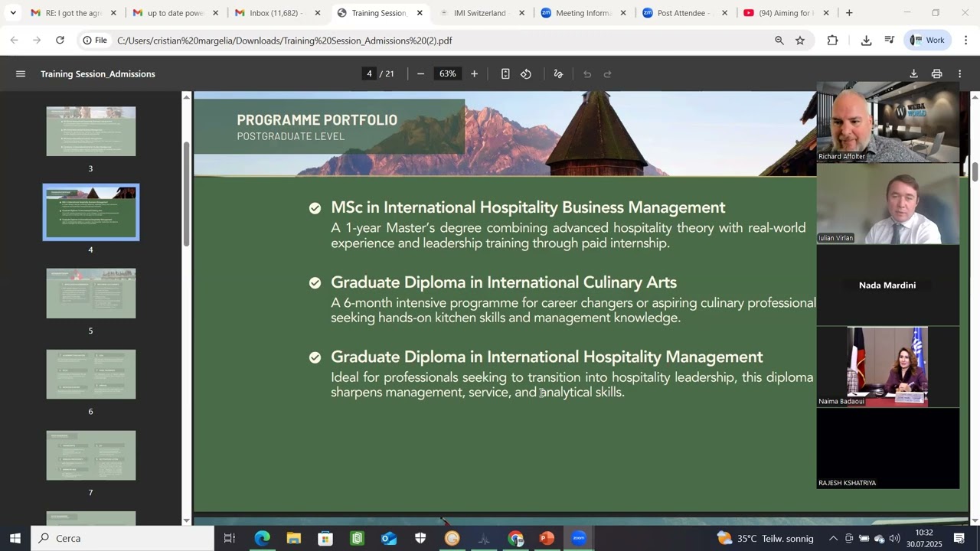
Task: Switch to the 'up to date powe' tab
Action: (x=175, y=13)
